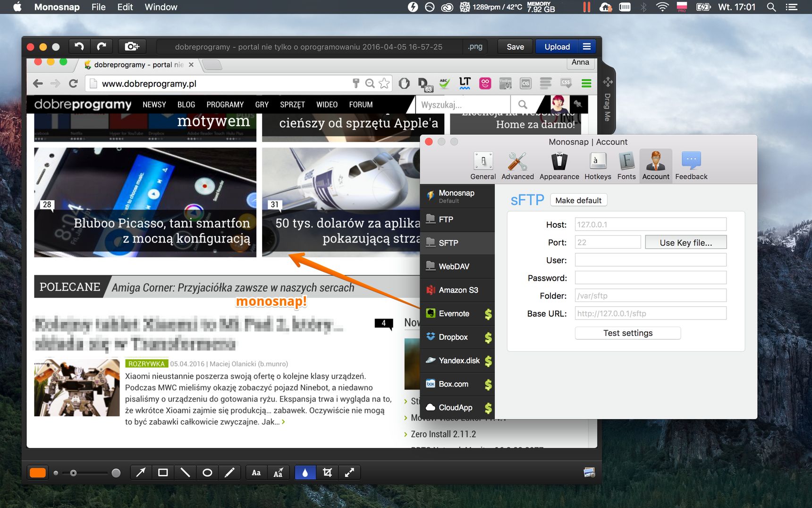Select the ellipse drawing tool
Screen dimensions: 812x508
pos(207,473)
